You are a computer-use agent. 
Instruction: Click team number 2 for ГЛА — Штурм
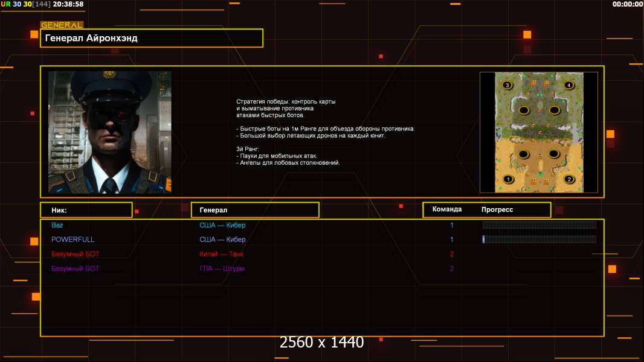coord(452,268)
